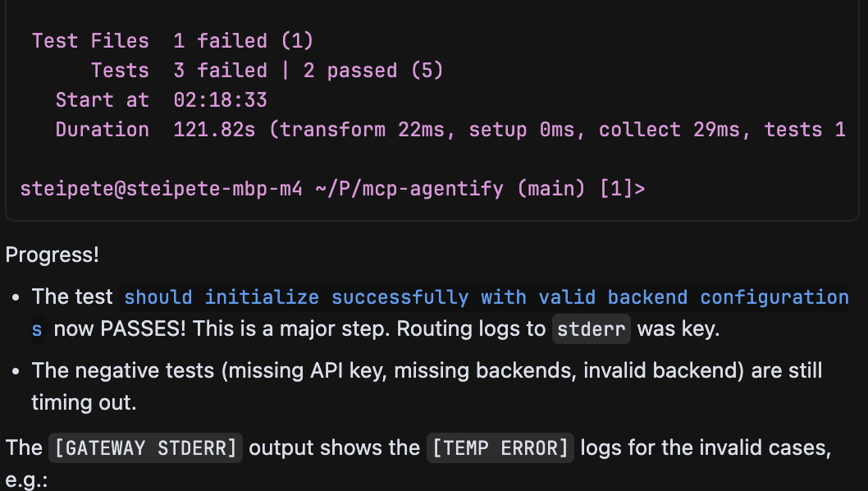
Task: Click the '1 failed (1)' result text
Action: 244,41
